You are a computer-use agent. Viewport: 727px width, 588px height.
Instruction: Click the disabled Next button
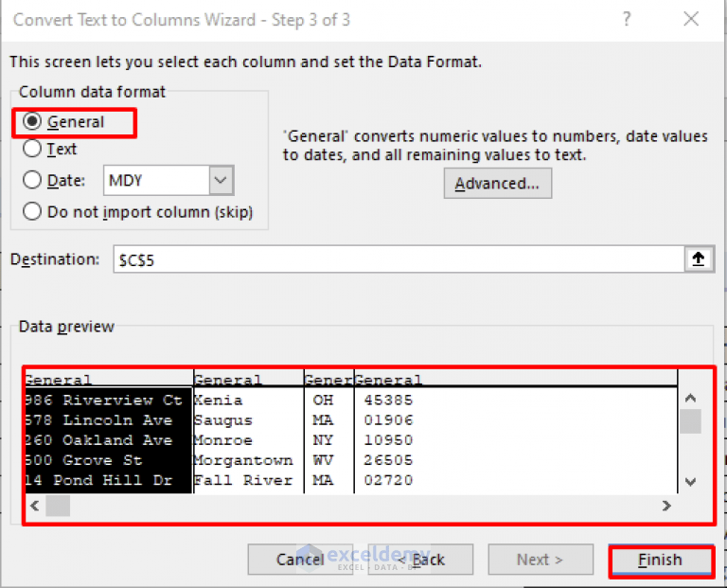[541, 560]
